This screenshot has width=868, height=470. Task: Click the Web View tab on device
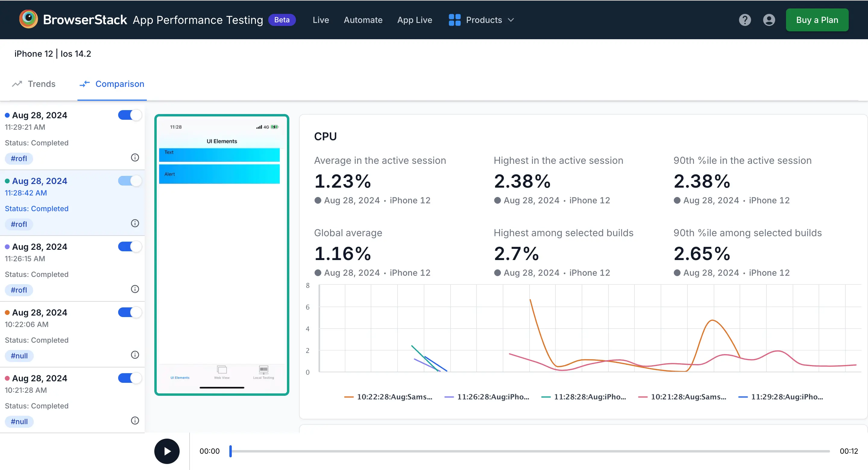coord(222,374)
